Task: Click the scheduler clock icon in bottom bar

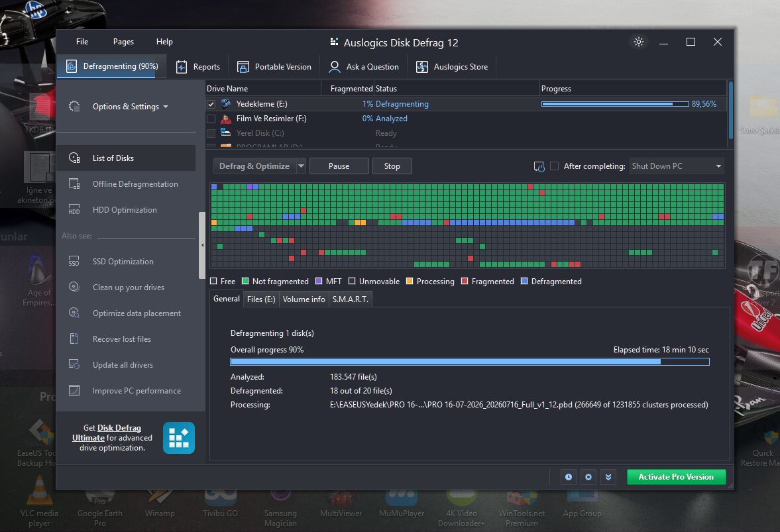Action: pos(568,477)
